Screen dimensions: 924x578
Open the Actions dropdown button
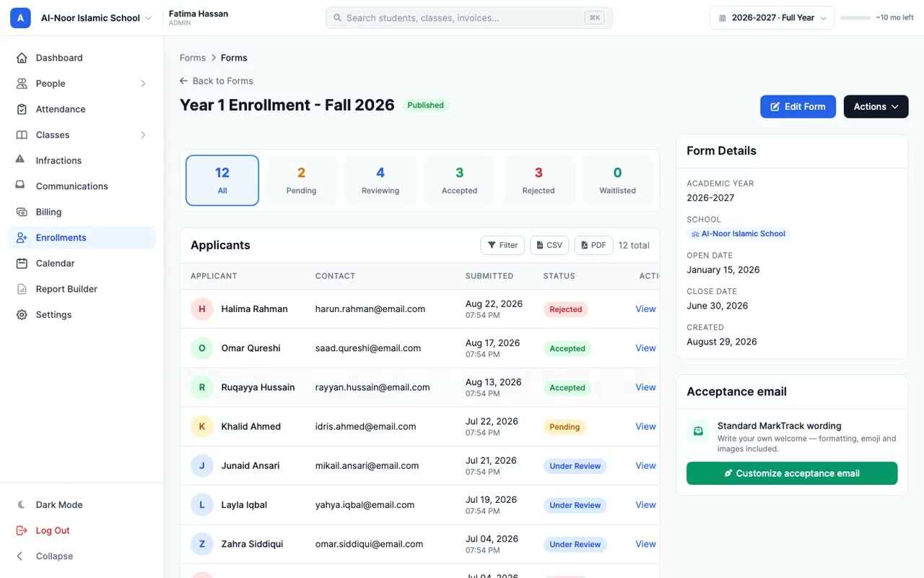[x=876, y=107]
